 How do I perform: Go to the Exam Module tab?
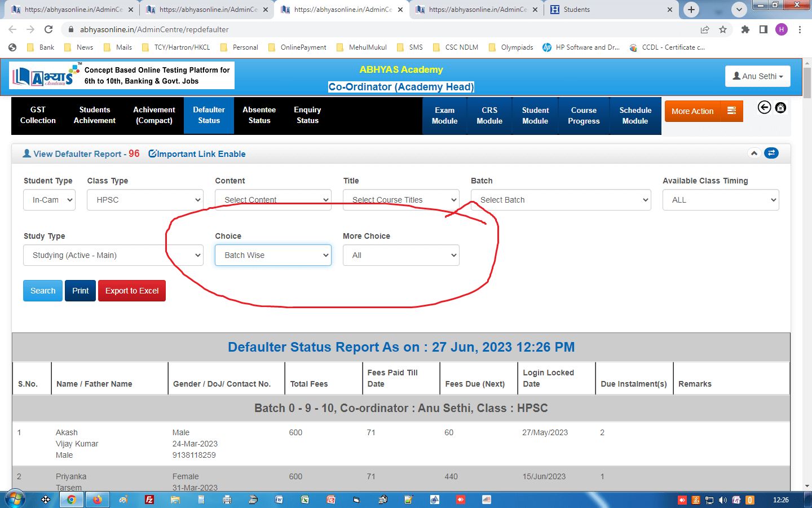pos(444,116)
